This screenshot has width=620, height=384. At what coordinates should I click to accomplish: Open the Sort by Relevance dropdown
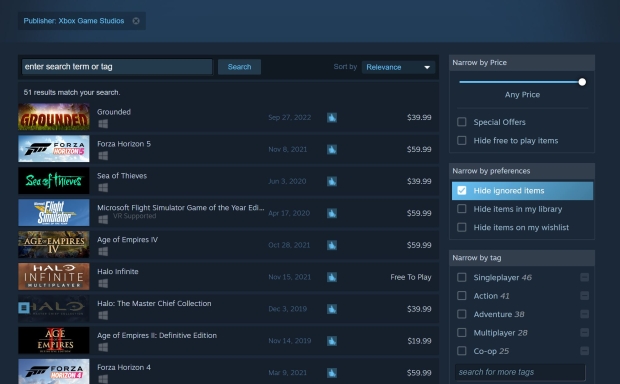coord(398,67)
